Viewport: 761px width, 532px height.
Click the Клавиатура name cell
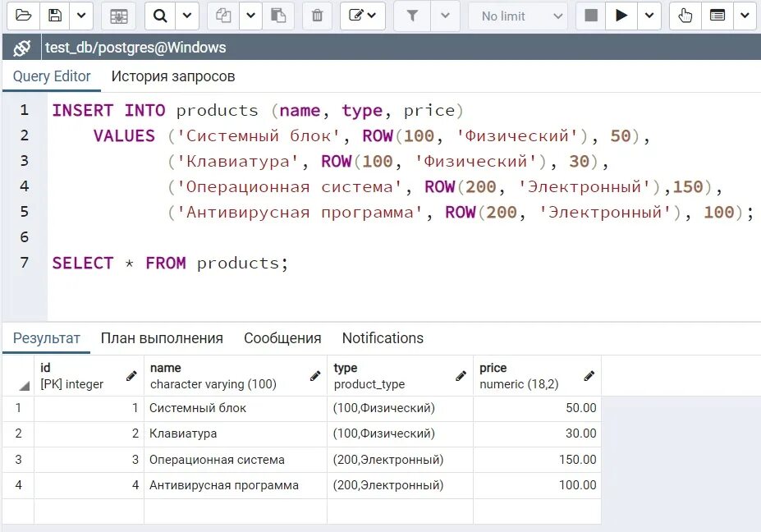click(x=236, y=433)
